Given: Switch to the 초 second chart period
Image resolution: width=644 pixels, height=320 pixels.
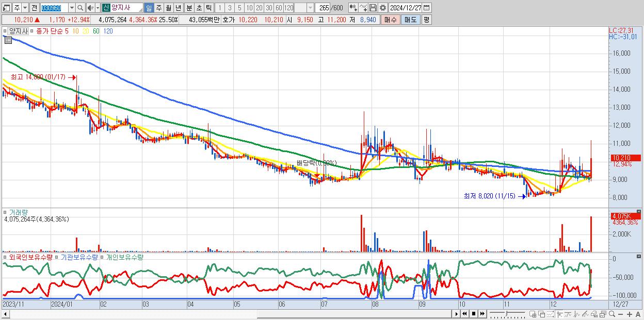Looking at the screenshot, I should click(x=199, y=8).
